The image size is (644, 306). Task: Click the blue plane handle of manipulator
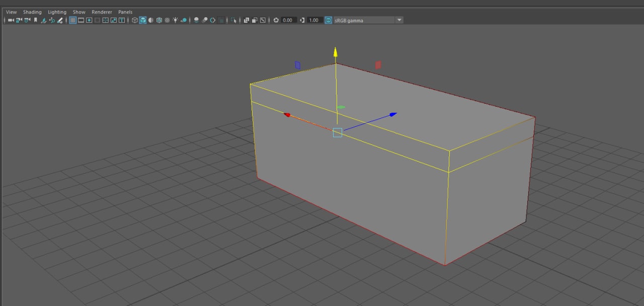[297, 65]
